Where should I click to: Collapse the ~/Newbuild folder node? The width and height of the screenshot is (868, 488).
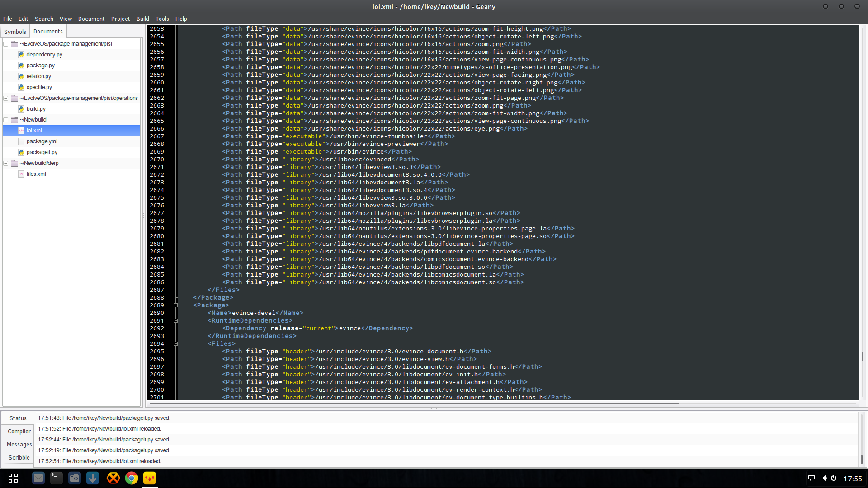pos(6,120)
